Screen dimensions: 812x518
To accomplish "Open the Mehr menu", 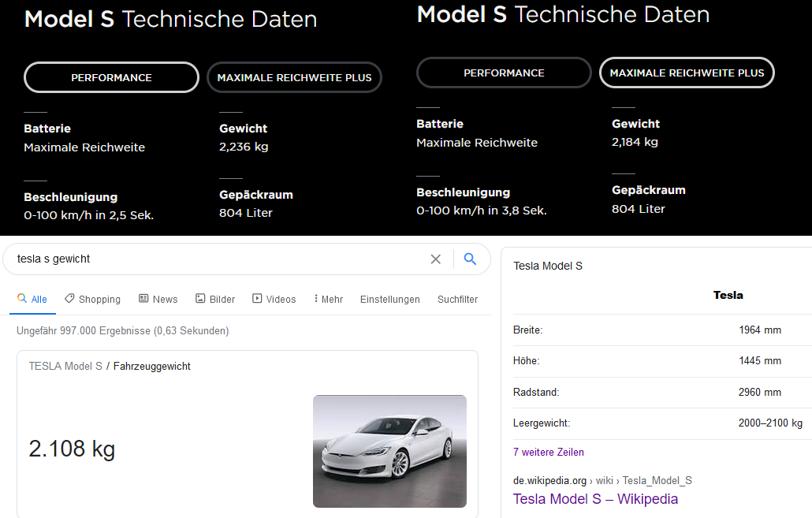I will pos(328,300).
